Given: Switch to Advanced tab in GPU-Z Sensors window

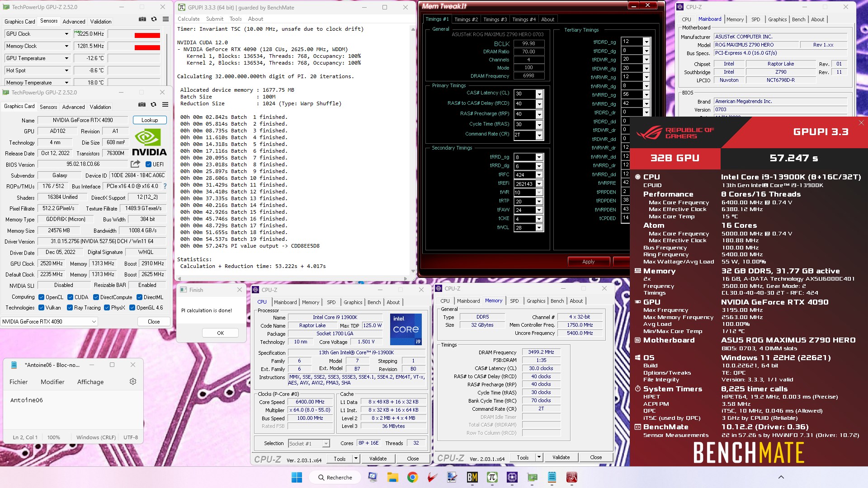Looking at the screenshot, I should [x=74, y=22].
